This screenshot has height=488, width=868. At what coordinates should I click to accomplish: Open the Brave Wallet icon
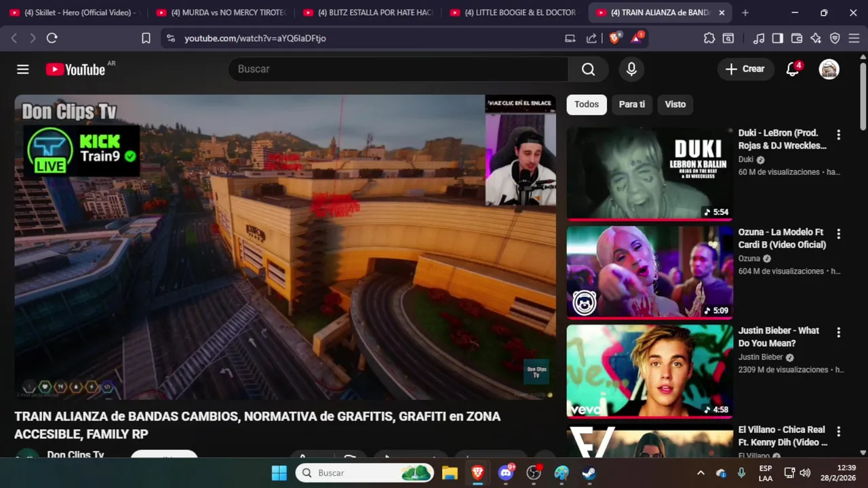pyautogui.click(x=797, y=39)
